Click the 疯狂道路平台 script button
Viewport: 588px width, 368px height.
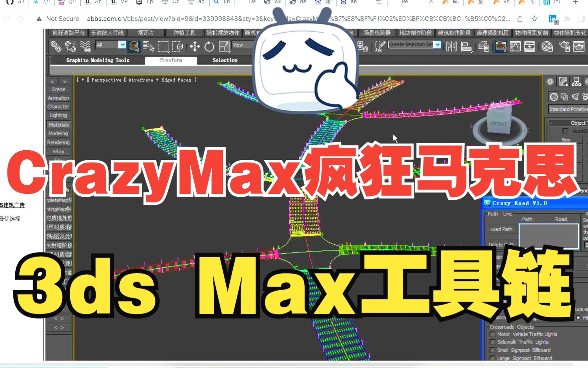(x=68, y=33)
